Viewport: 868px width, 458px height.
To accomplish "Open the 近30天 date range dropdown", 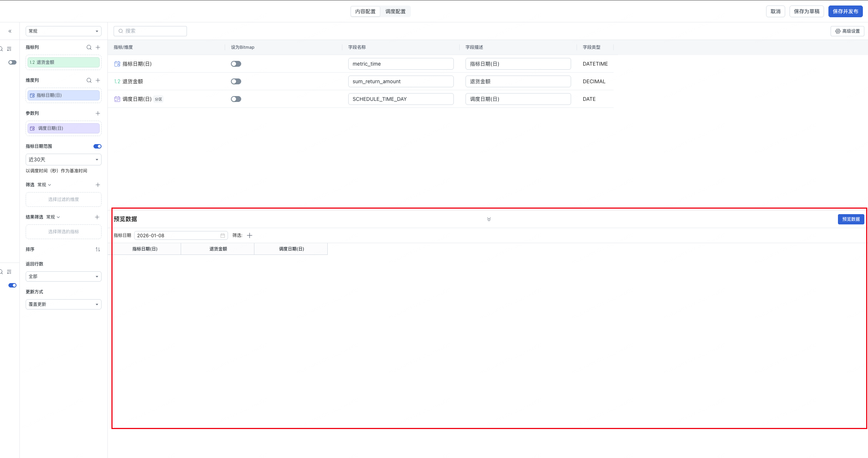I will pos(63,160).
